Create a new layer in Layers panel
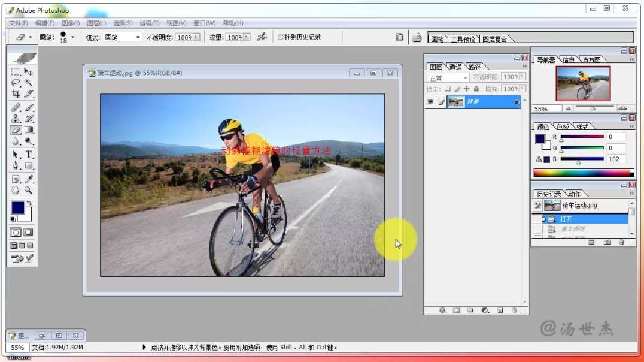Image resolution: width=644 pixels, height=362 pixels. point(500,310)
